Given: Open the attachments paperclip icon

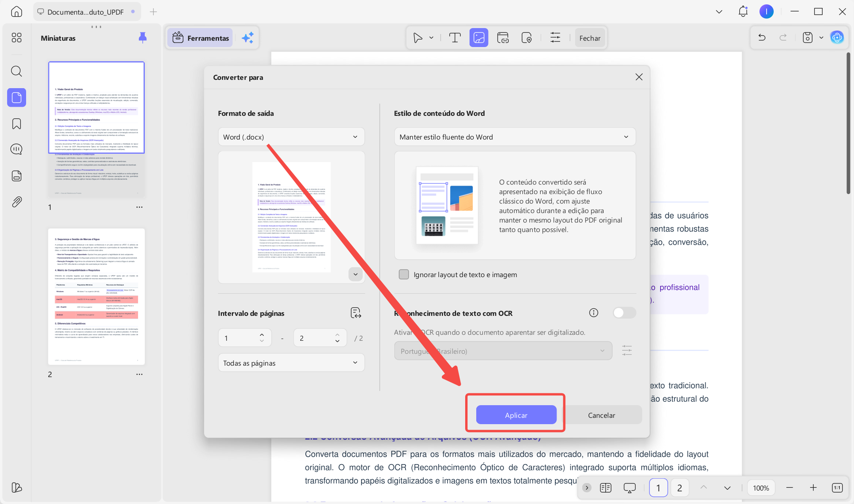Looking at the screenshot, I should [16, 202].
